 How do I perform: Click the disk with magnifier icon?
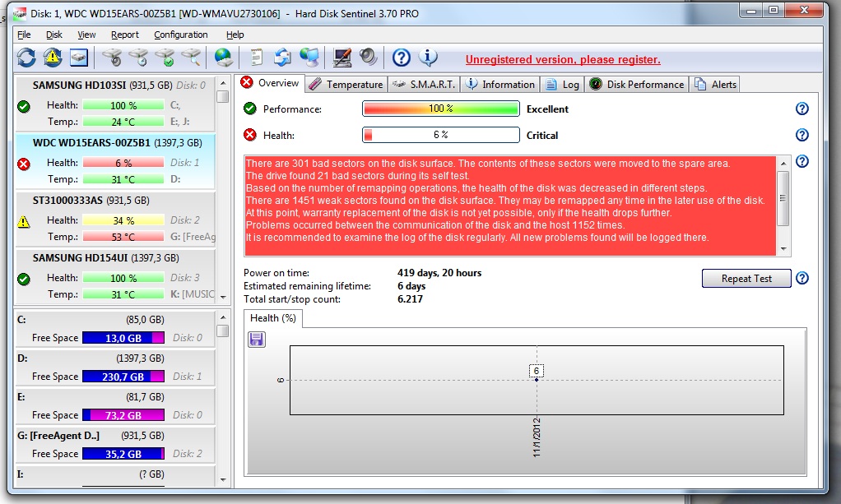192,58
